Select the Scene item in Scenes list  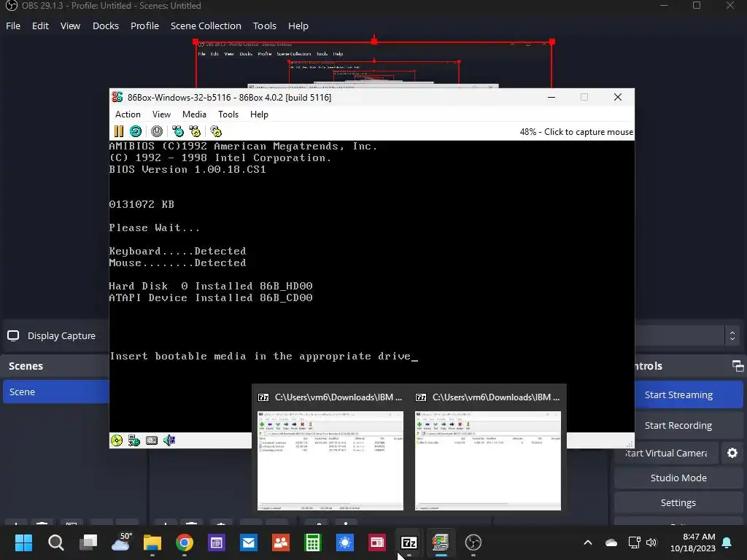pos(56,392)
